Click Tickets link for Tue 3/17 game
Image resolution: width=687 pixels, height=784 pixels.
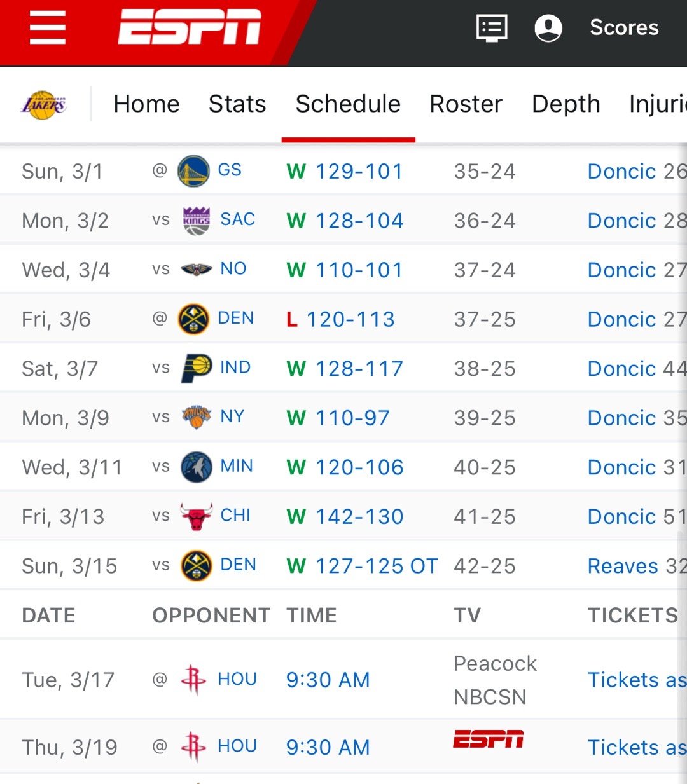point(636,680)
